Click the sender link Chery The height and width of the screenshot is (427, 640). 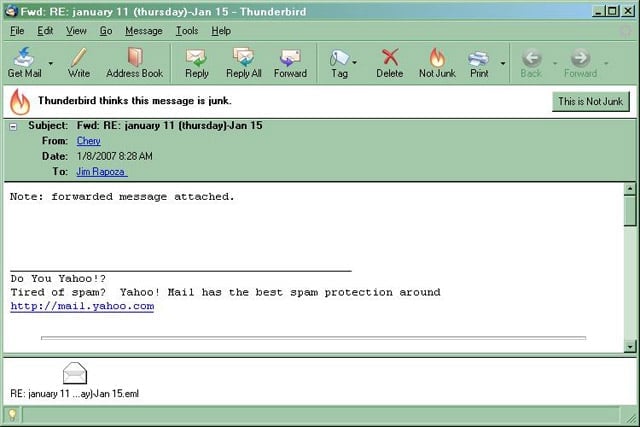click(89, 141)
